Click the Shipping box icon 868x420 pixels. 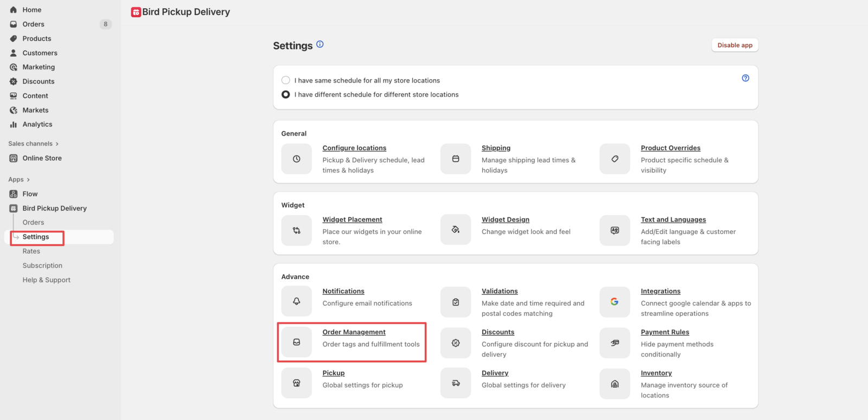[456, 159]
